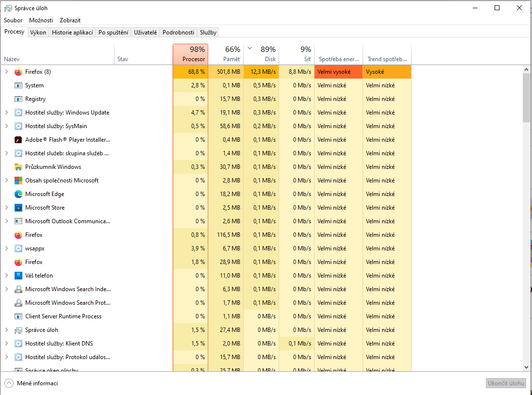The width and height of the screenshot is (532, 395).
Task: Expand the wsappx process group
Action: tap(7, 248)
